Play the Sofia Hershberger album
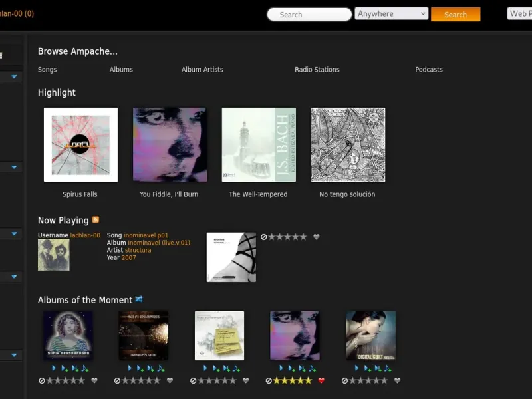Viewport: 532px width, 399px height. [54, 368]
